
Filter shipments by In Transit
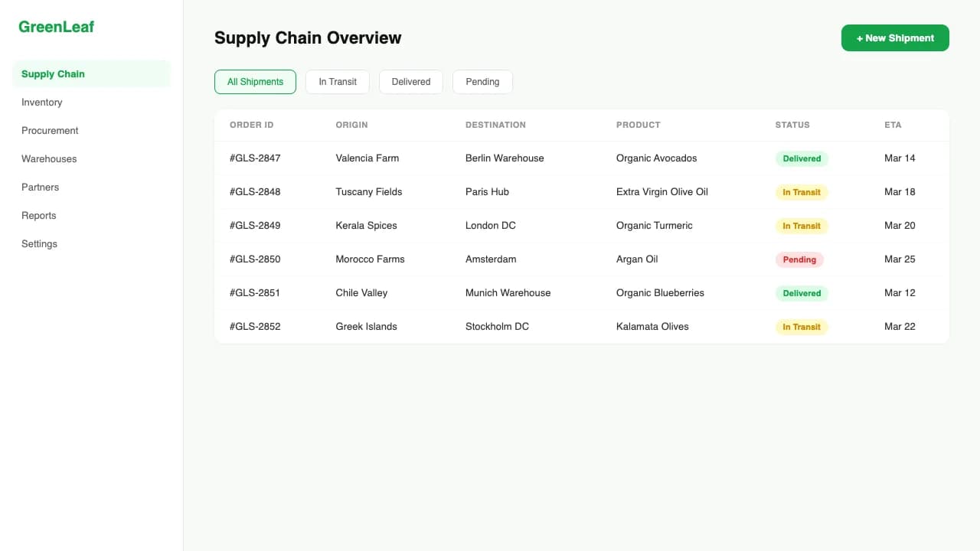tap(337, 81)
